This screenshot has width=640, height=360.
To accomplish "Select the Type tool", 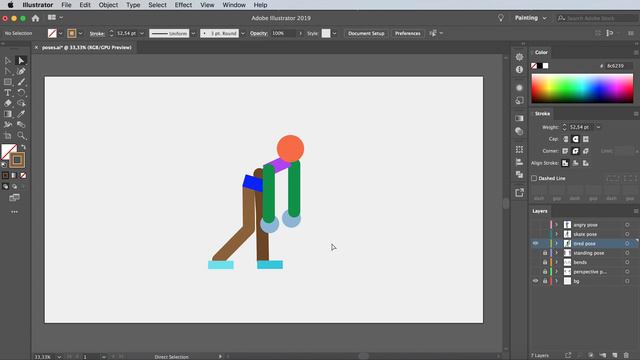I will tap(7, 93).
